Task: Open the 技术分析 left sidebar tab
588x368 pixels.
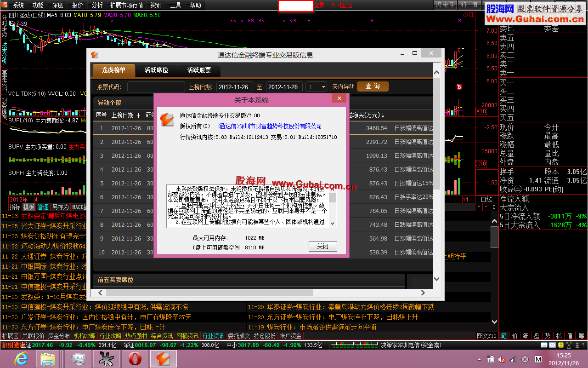Action: click(x=4, y=53)
